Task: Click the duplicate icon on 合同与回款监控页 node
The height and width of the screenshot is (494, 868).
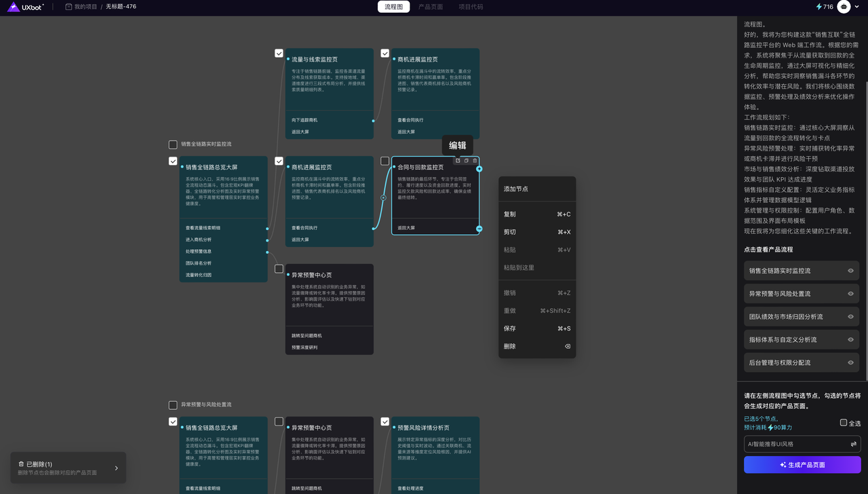Action: pos(467,161)
